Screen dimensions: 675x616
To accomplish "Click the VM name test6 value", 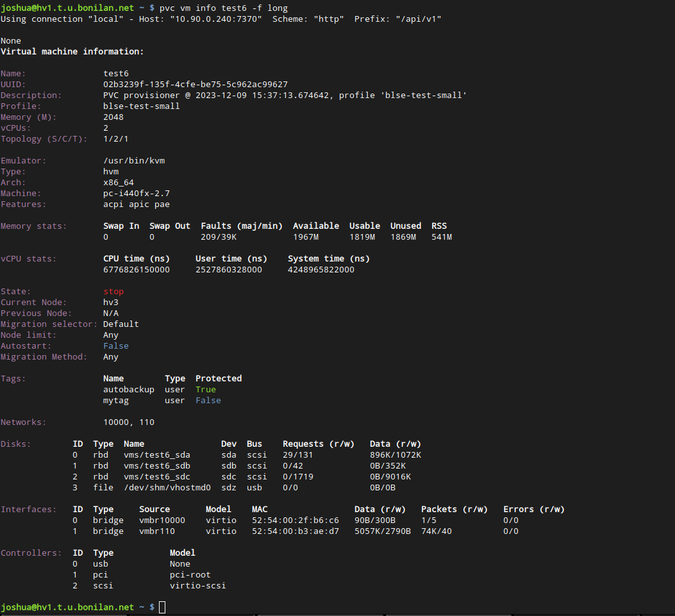I will (x=115, y=73).
